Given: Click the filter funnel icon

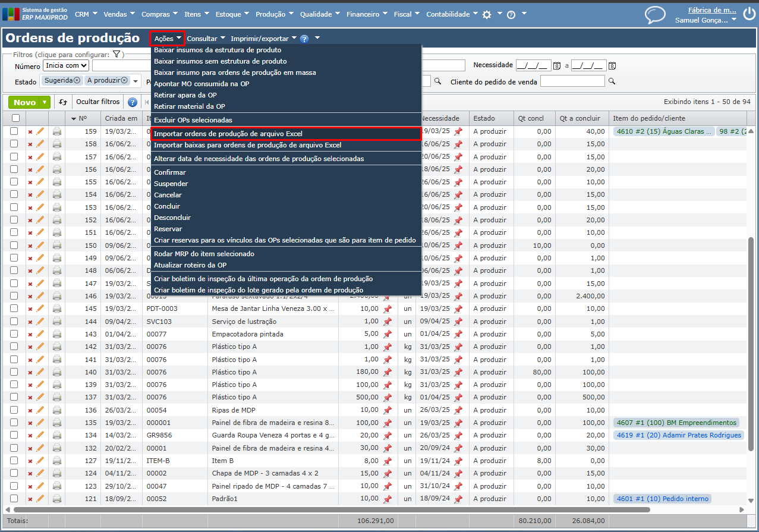Looking at the screenshot, I should click(117, 55).
